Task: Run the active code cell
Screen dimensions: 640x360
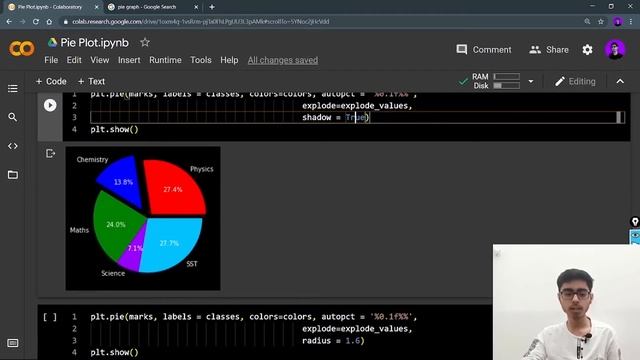Action: pos(50,105)
